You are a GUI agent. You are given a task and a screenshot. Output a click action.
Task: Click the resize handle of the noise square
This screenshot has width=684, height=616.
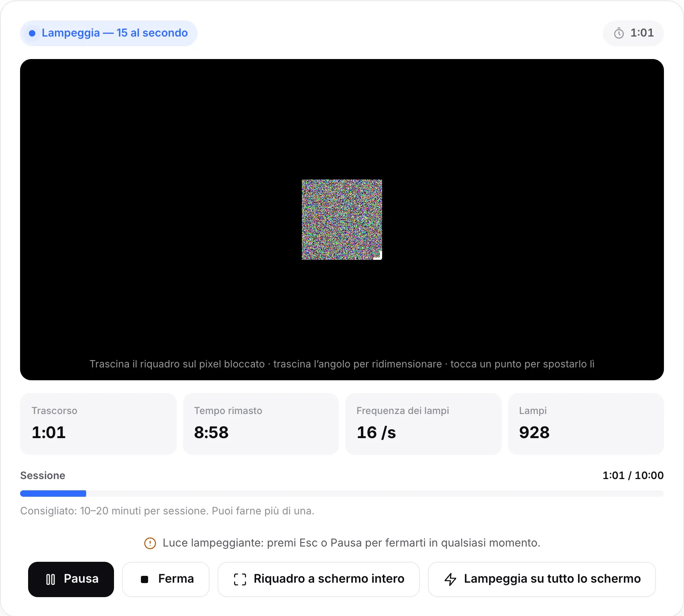click(x=378, y=256)
